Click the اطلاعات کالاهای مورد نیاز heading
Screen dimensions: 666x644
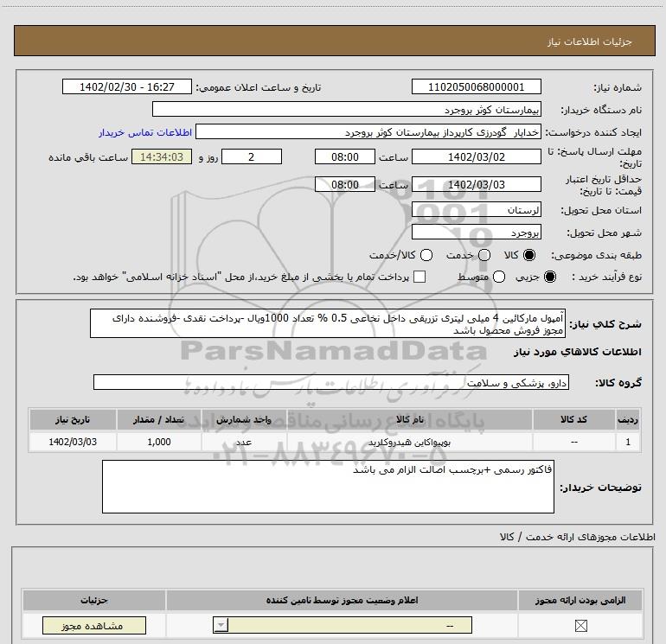(x=577, y=352)
